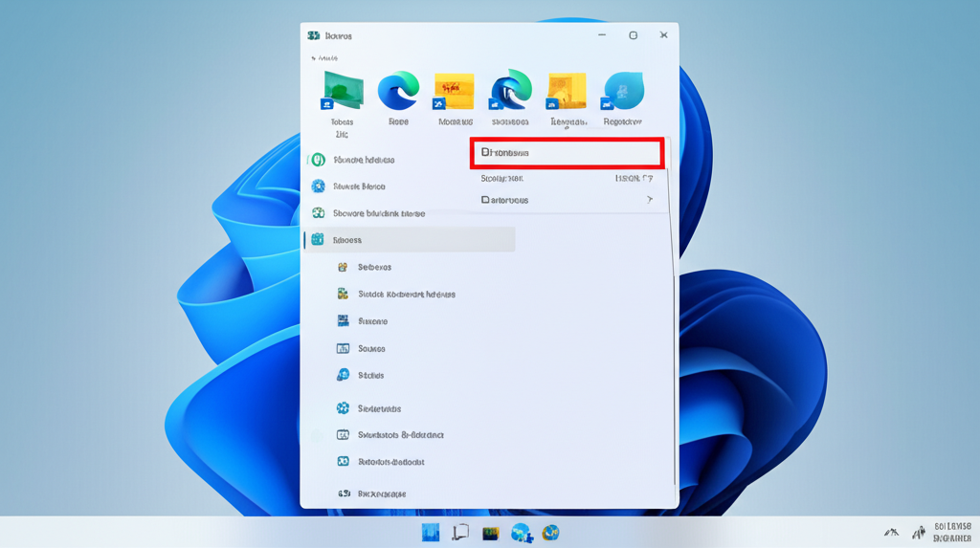This screenshot has height=548, width=980.
Task: Choose the middle context menu entry with shortcut
Action: coord(567,178)
